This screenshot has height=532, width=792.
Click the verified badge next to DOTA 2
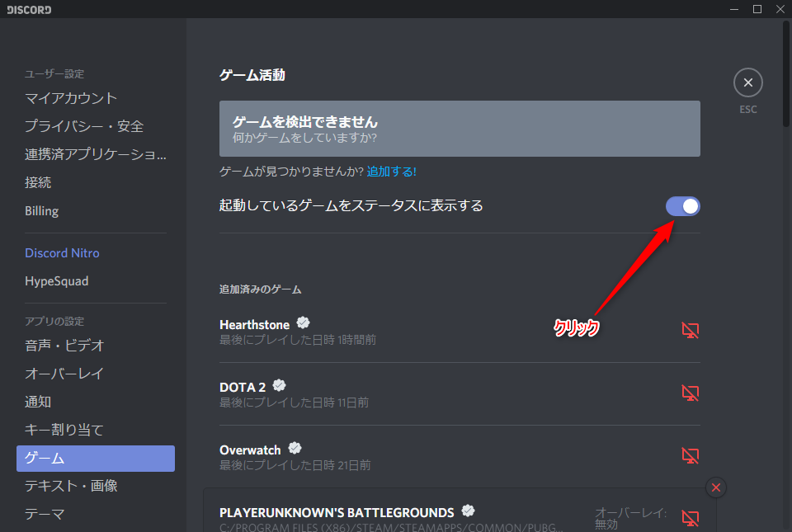[x=278, y=385]
